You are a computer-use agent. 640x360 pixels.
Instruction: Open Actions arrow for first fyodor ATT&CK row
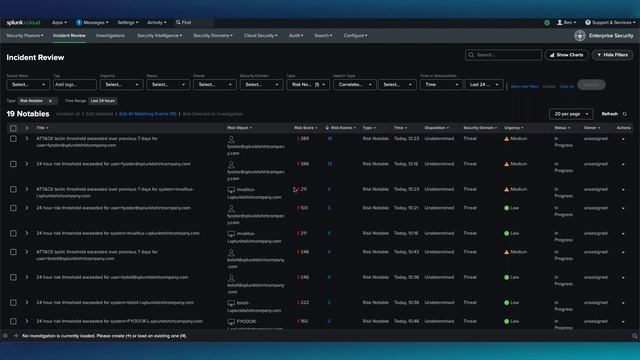[623, 139]
